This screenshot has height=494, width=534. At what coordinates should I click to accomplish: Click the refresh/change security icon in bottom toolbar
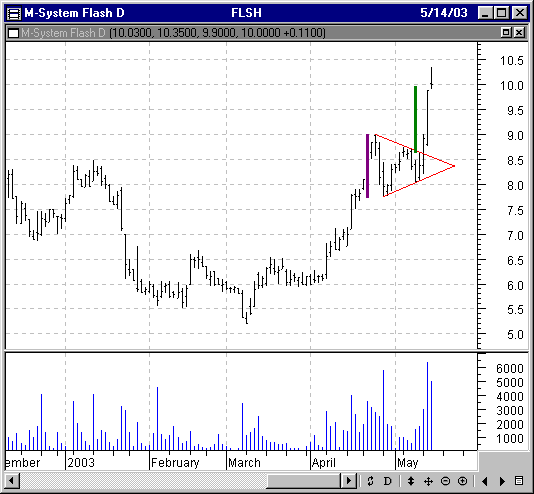[371, 481]
